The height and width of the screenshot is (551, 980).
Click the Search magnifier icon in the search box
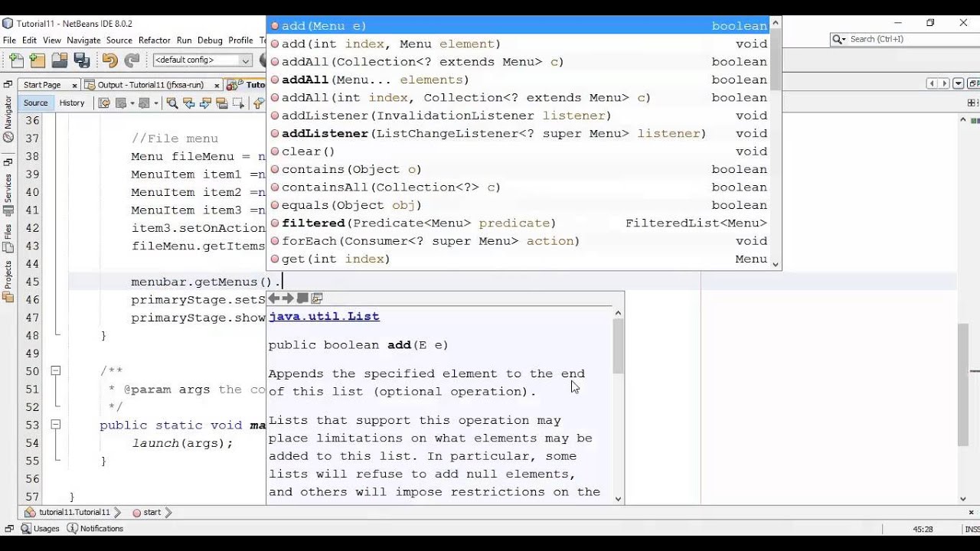839,39
